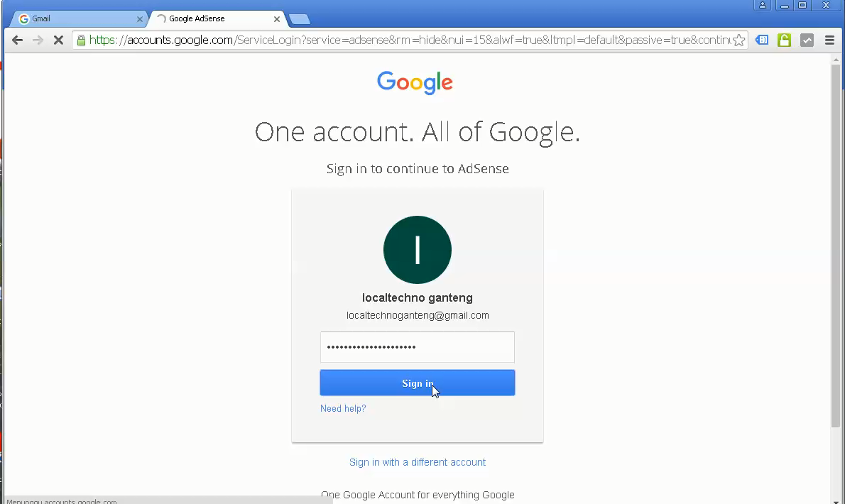
Task: Click the address bar URL
Action: (410, 40)
